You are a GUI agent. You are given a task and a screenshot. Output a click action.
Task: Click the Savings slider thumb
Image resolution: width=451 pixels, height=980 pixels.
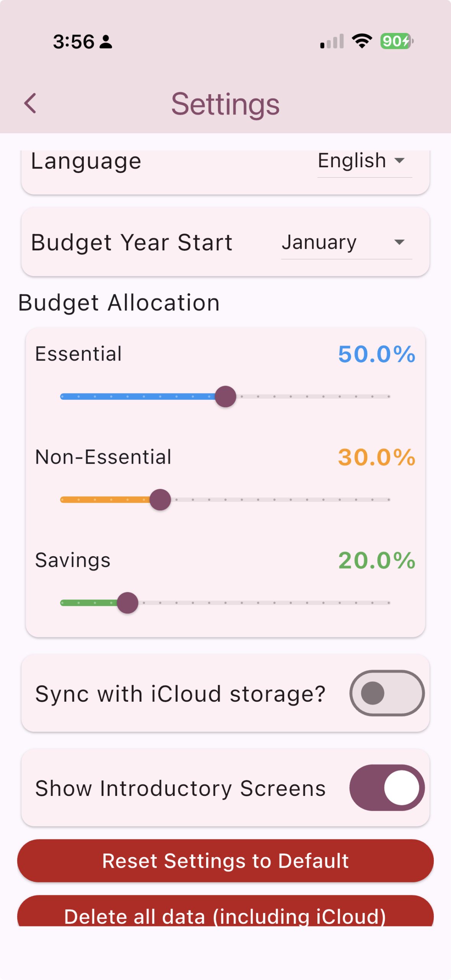tap(128, 603)
